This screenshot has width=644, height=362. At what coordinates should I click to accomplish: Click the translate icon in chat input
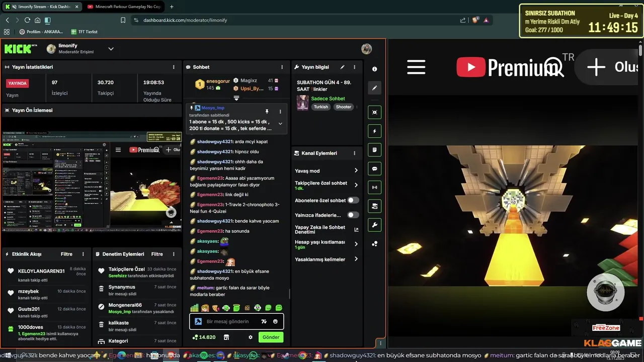coord(264,322)
